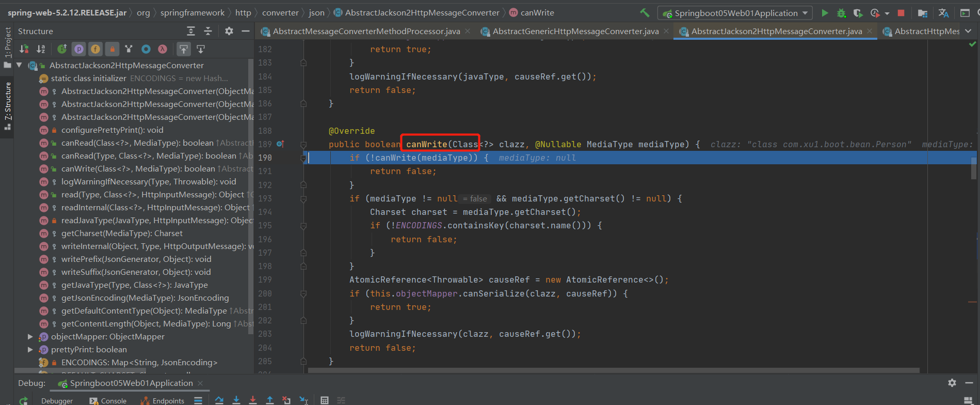Toggle Show Properties filter button
Screen dimensions: 980x405
78,49
